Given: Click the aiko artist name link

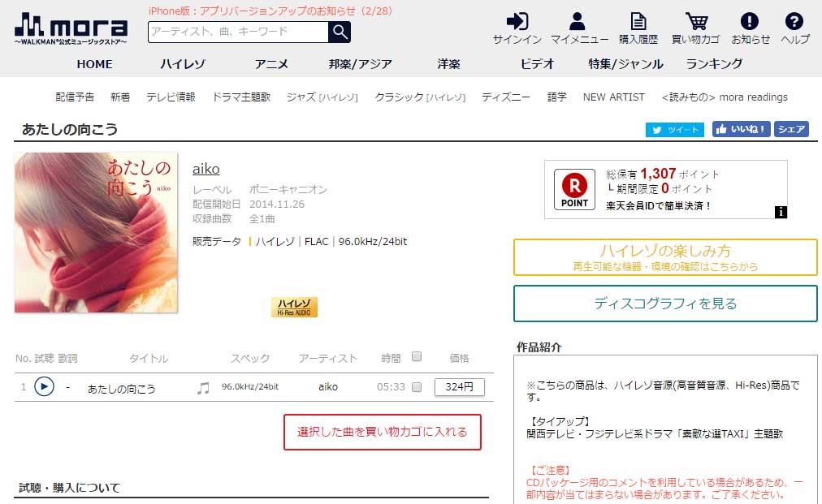Looking at the screenshot, I should [x=206, y=169].
